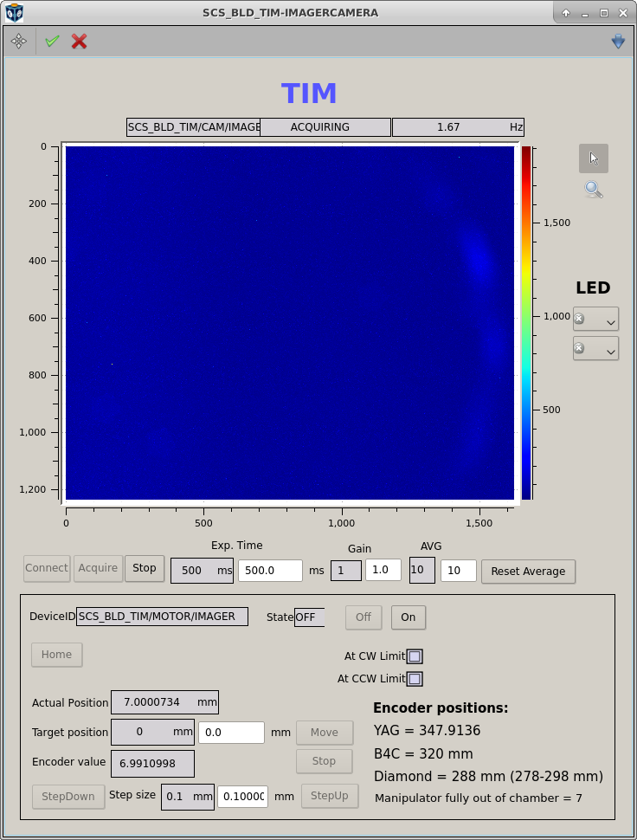The height and width of the screenshot is (840, 637).
Task: Click the Karabo cube application icon
Action: (x=15, y=12)
